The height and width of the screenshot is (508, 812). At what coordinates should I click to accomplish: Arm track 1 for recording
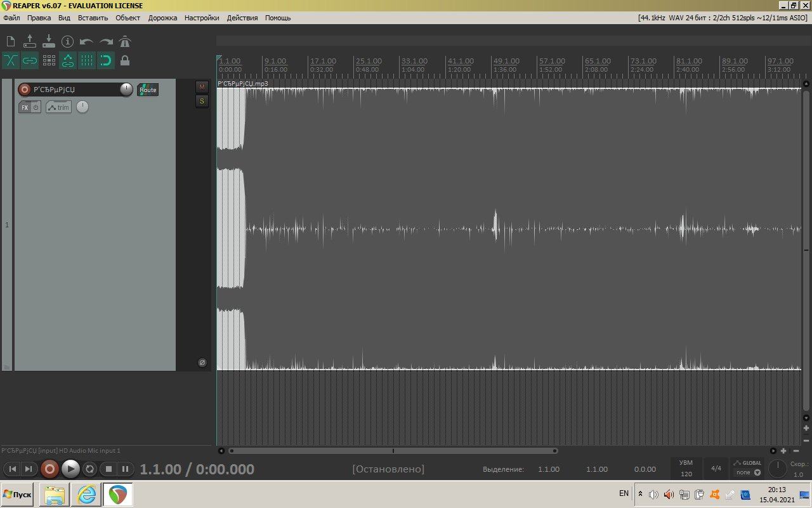pos(25,90)
